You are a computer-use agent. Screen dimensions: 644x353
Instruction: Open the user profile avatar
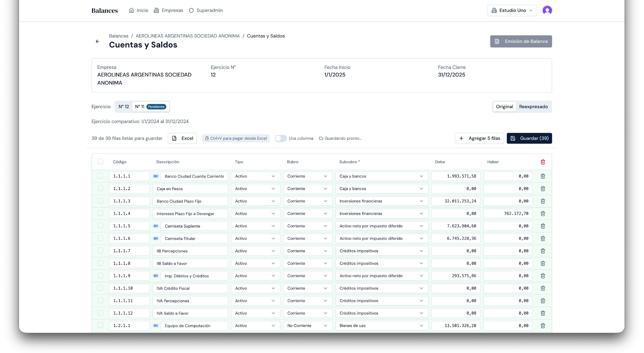click(x=547, y=10)
